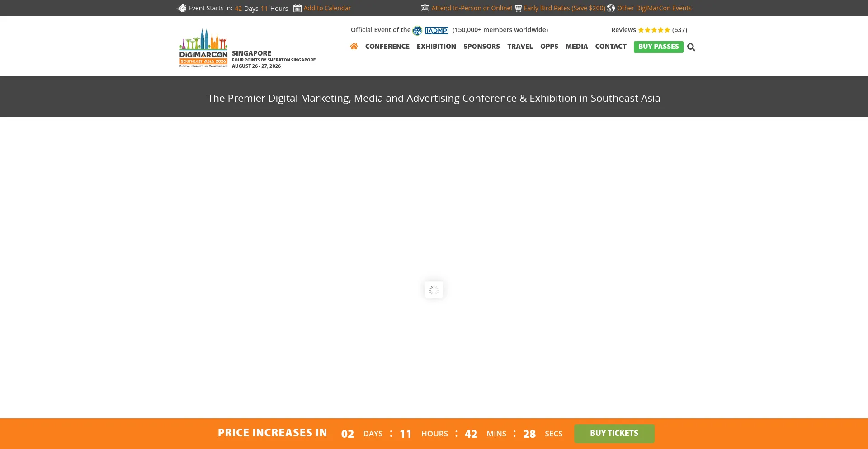
Task: Click the ID badge icon before Attend In-Person
Action: (425, 8)
